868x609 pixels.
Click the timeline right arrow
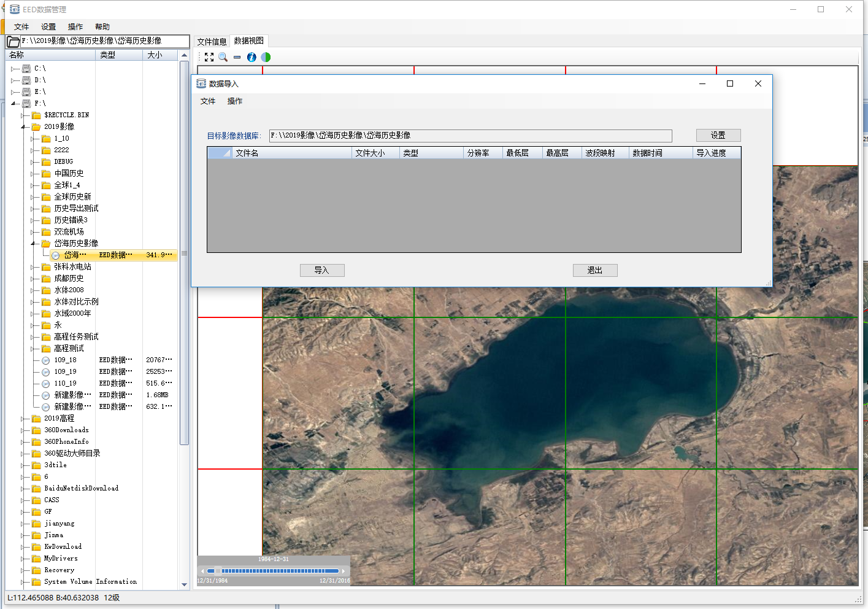pos(344,571)
